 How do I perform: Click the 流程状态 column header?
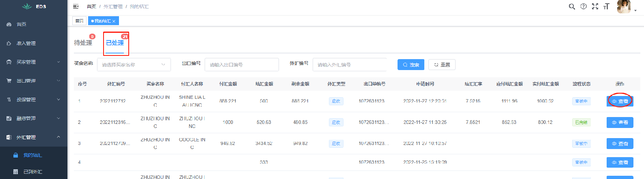click(581, 84)
